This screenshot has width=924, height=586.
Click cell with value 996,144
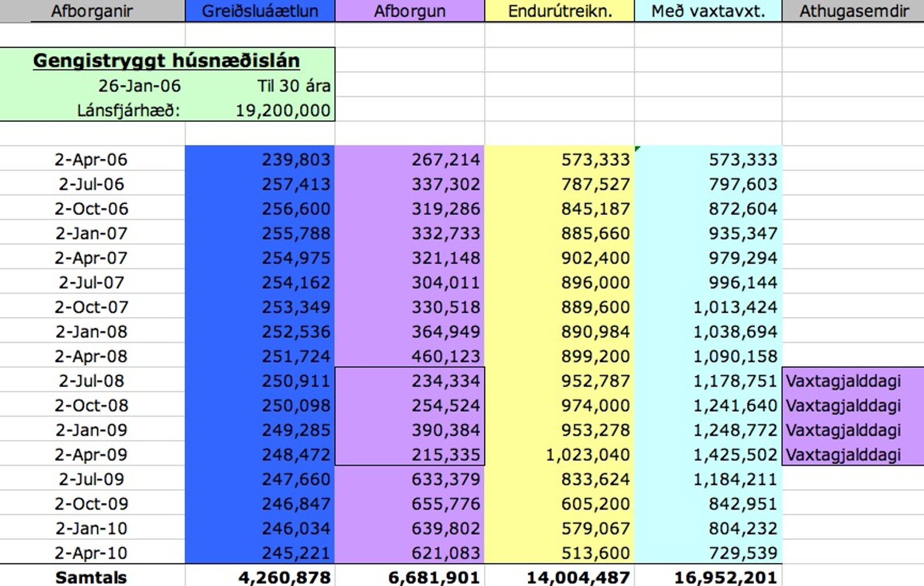pos(708,282)
